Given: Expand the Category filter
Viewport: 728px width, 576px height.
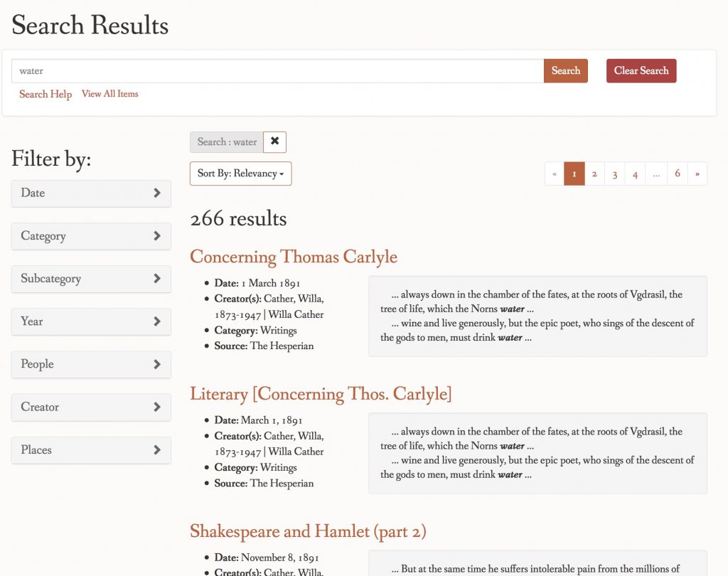Looking at the screenshot, I should point(91,236).
